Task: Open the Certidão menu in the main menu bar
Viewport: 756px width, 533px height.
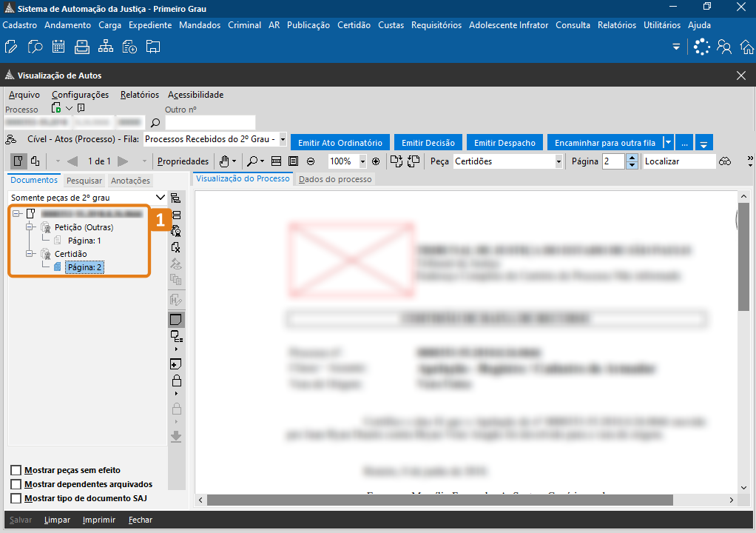Action: click(x=354, y=25)
